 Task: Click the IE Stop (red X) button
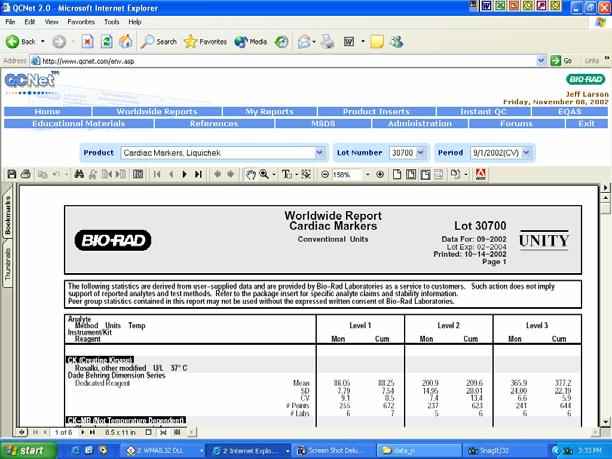pos(87,41)
